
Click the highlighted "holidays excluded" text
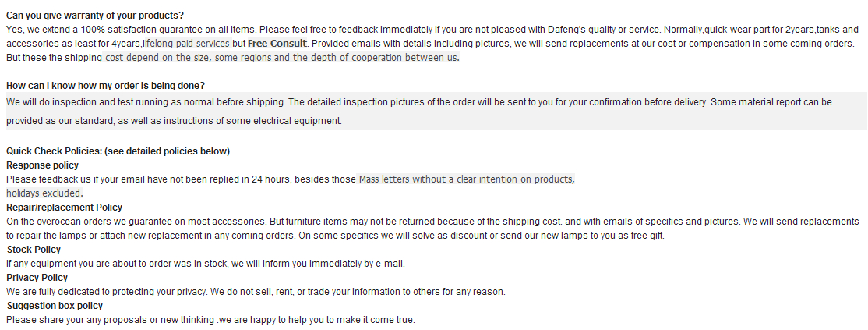point(44,193)
